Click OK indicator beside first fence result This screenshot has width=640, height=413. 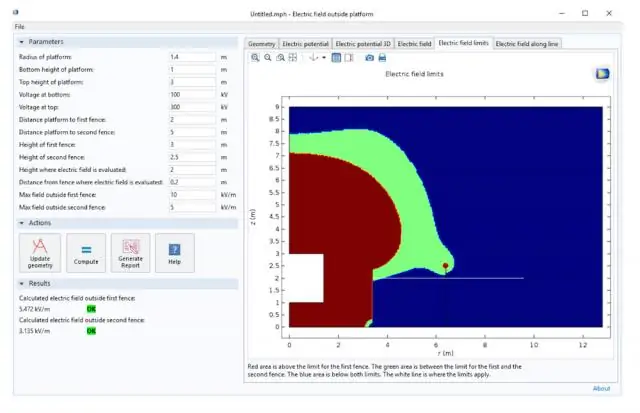[91, 309]
